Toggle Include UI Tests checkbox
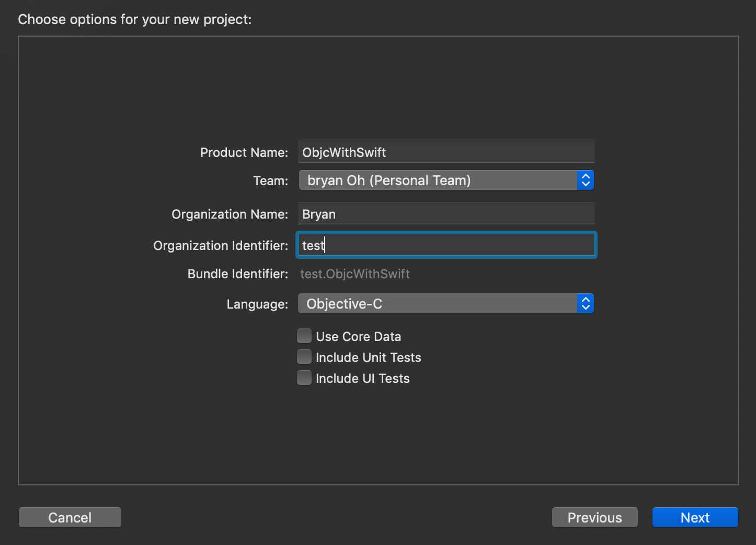The height and width of the screenshot is (545, 756). coord(304,378)
